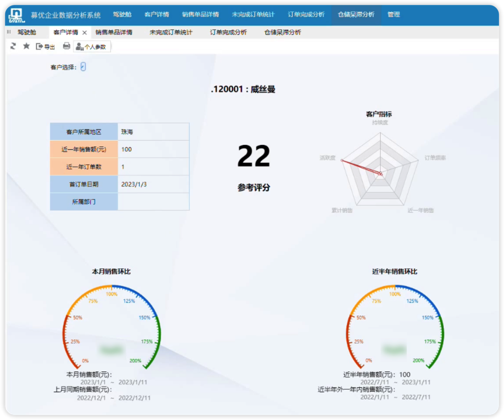Open 驾驶舱 in top navigation menu
The image size is (504, 420).
pyautogui.click(x=122, y=15)
